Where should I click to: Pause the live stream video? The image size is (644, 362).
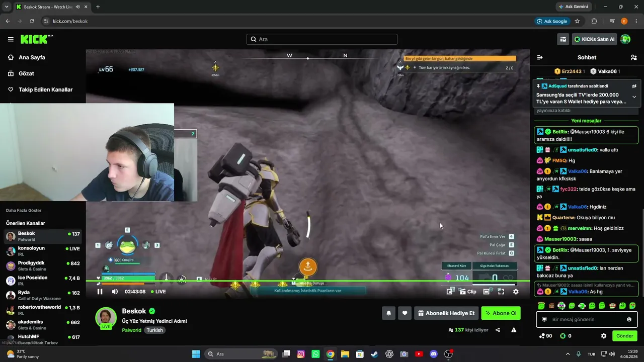click(x=100, y=292)
